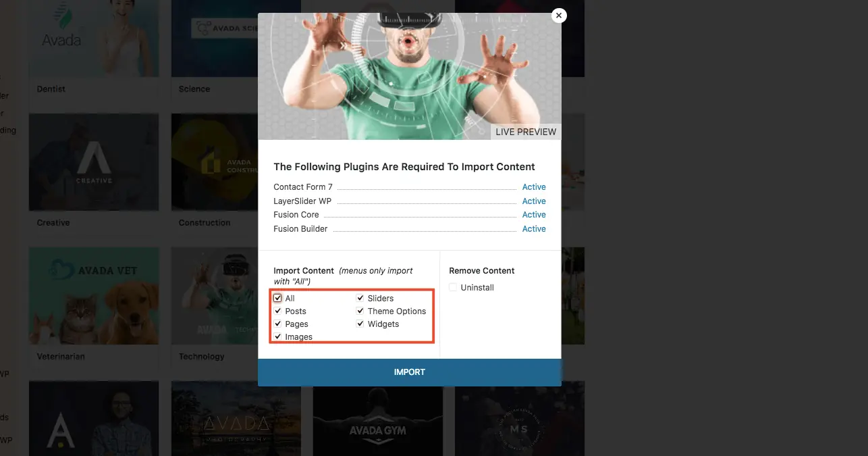868x456 pixels.
Task: Toggle the Sliders checkbox
Action: [x=360, y=298]
